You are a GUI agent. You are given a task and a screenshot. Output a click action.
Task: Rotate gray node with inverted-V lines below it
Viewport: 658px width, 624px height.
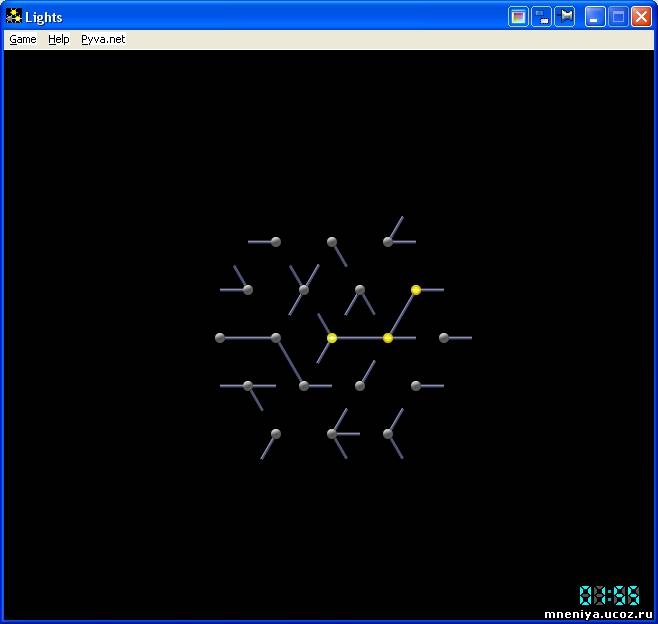(360, 290)
